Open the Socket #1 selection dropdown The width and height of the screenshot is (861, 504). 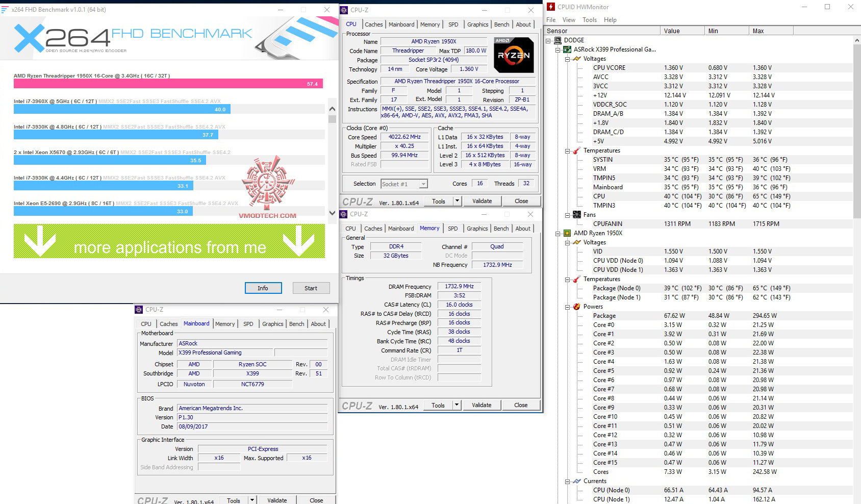[423, 184]
